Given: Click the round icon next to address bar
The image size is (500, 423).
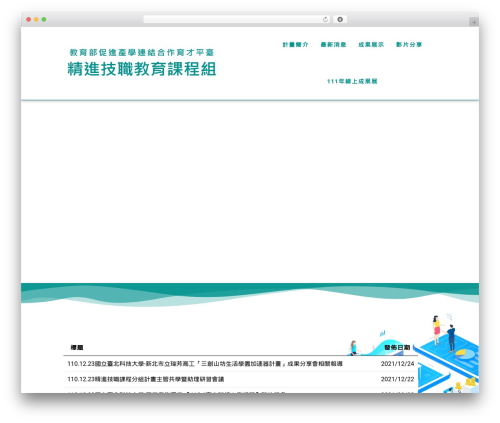Looking at the screenshot, I should point(340,20).
